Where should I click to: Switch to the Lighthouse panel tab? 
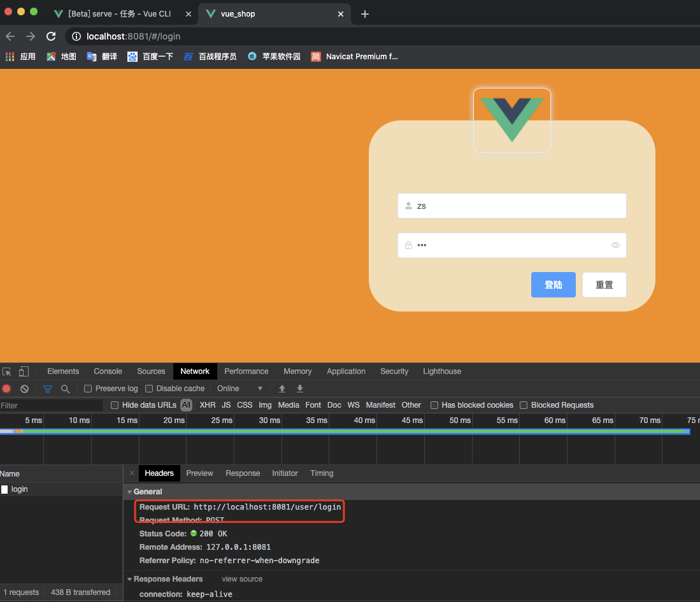pos(442,371)
